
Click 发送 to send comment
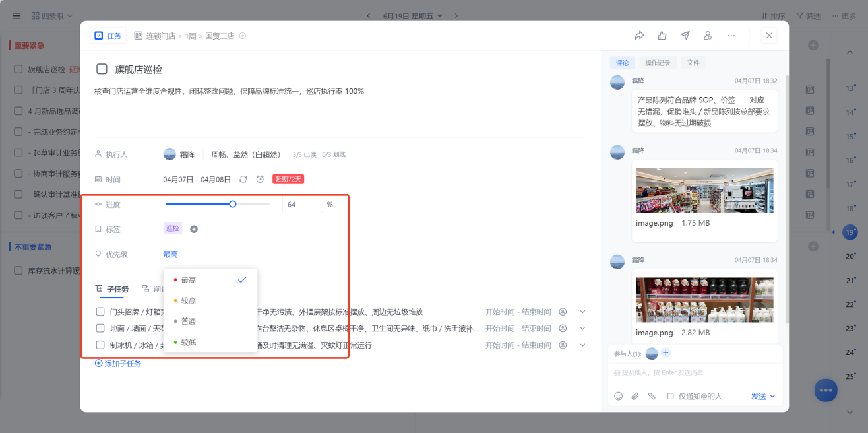click(x=759, y=396)
